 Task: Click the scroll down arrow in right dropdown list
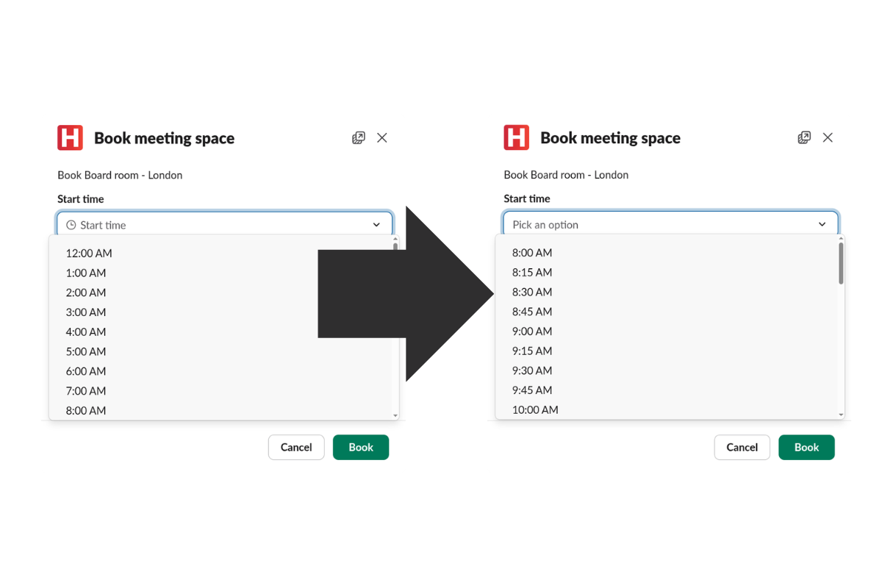point(842,415)
